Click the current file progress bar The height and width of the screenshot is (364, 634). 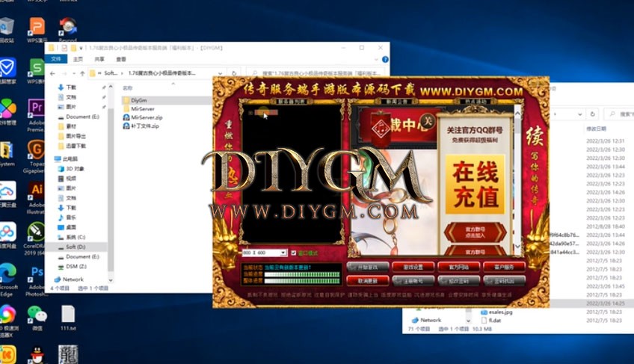[x=301, y=274]
